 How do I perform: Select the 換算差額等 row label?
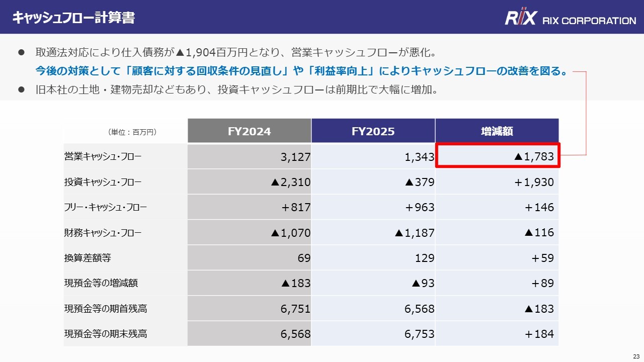click(88, 258)
